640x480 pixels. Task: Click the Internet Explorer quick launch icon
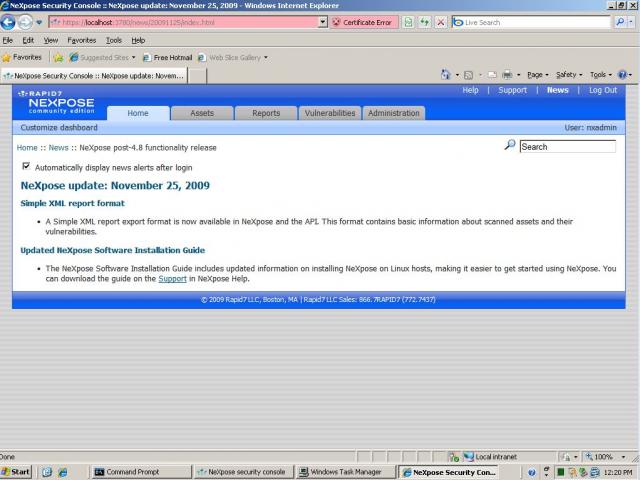(x=62, y=472)
